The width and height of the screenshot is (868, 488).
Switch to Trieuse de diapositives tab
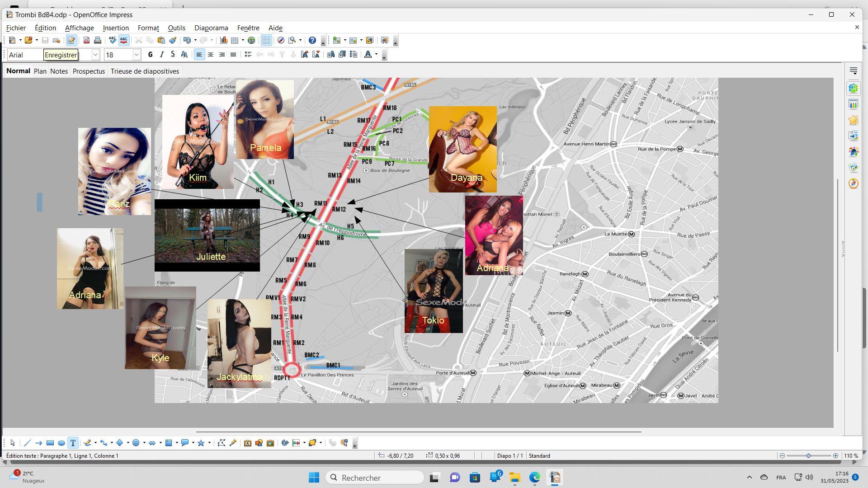145,71
